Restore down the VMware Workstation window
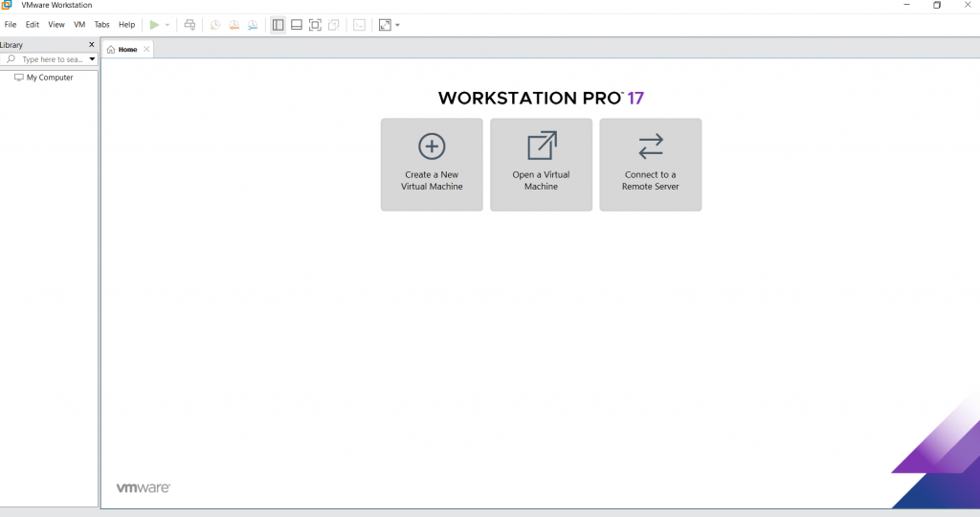The height and width of the screenshot is (517, 980). point(937,5)
